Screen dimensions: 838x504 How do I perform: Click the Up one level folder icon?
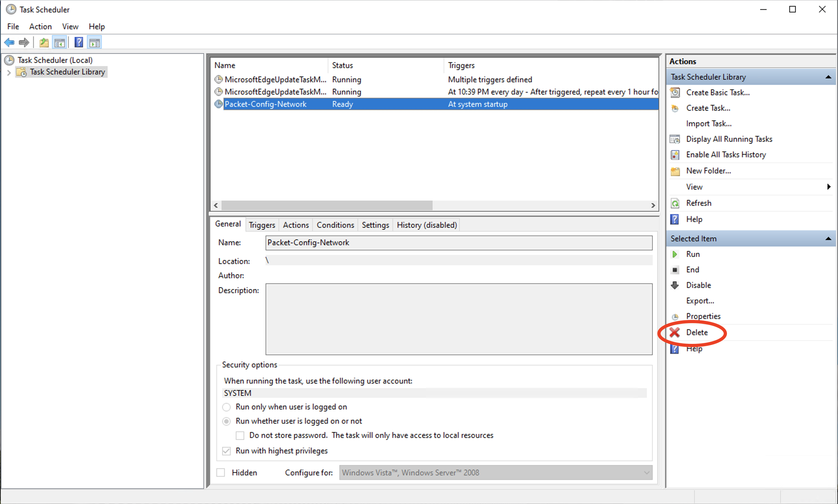[44, 42]
